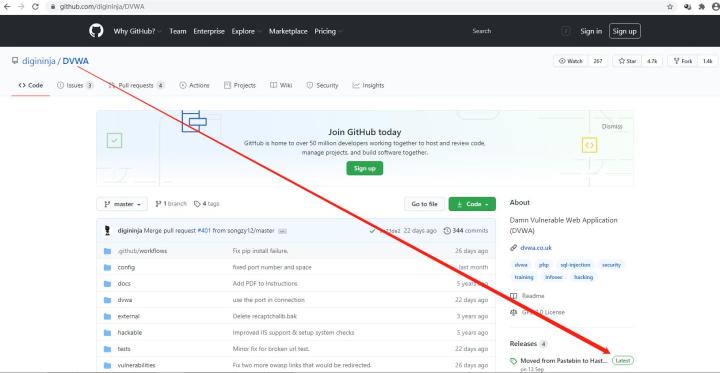This screenshot has width=720, height=373.
Task: Click Enterprise in the top navigation
Action: [209, 31]
